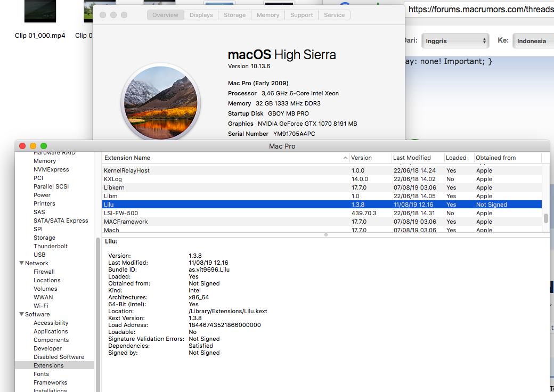Select Parallel SCSI in the sidebar
The width and height of the screenshot is (554, 392).
pyautogui.click(x=51, y=186)
